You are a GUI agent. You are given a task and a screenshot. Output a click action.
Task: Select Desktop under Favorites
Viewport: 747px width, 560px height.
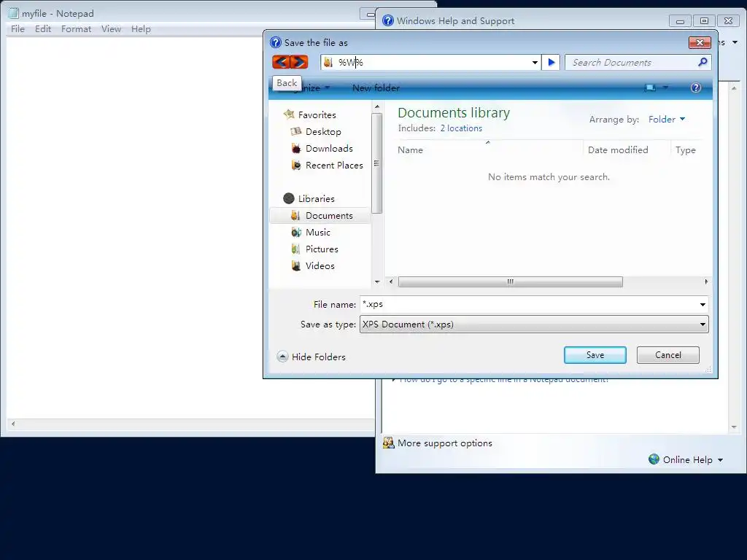click(x=323, y=131)
